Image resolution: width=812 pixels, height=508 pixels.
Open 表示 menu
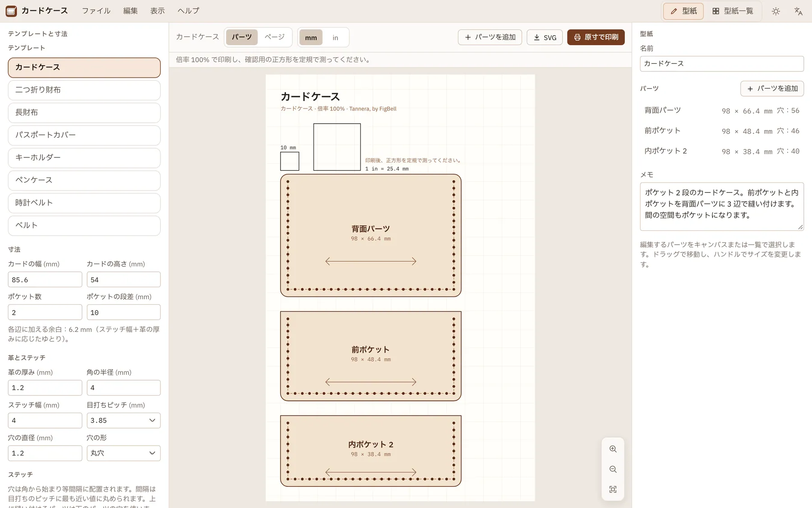pyautogui.click(x=157, y=11)
